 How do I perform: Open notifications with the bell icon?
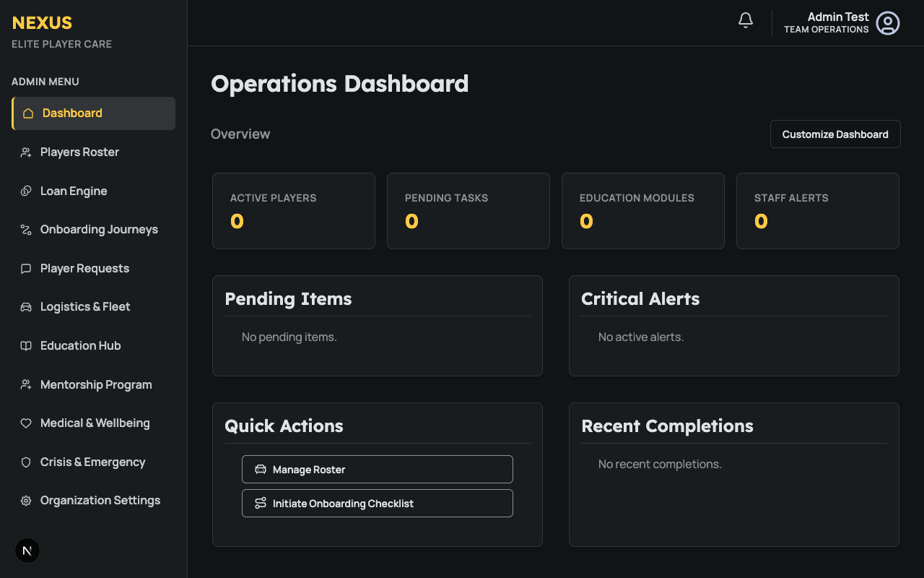(746, 21)
